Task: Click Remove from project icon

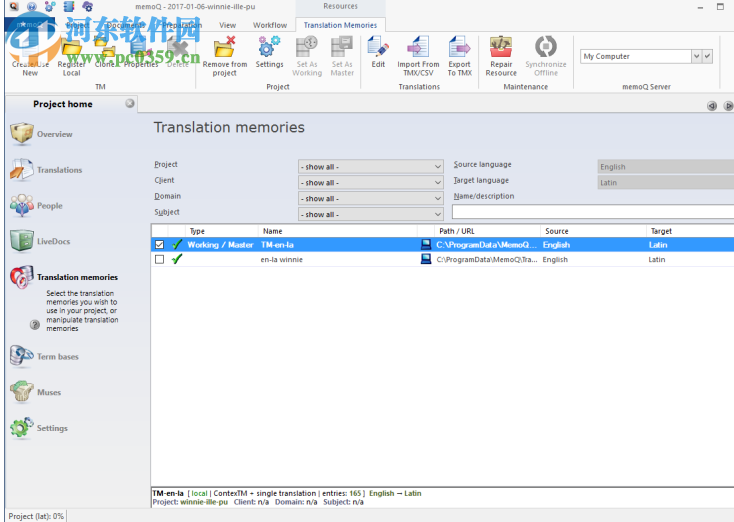Action: coord(225,56)
